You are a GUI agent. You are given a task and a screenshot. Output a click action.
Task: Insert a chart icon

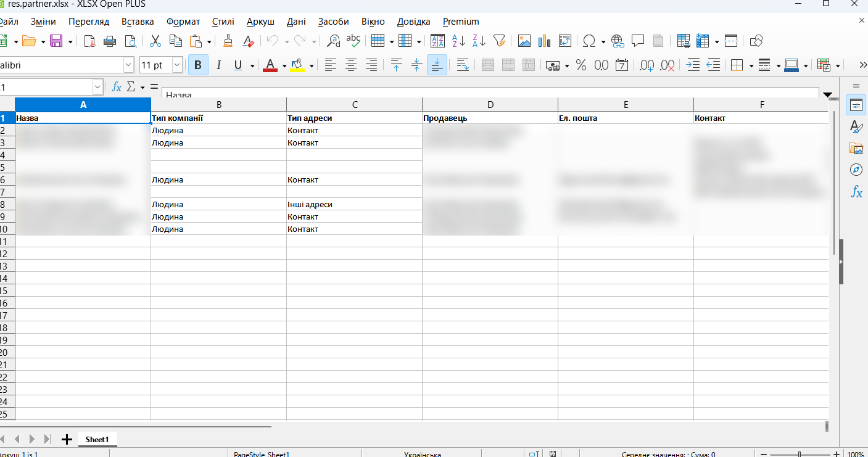(544, 41)
